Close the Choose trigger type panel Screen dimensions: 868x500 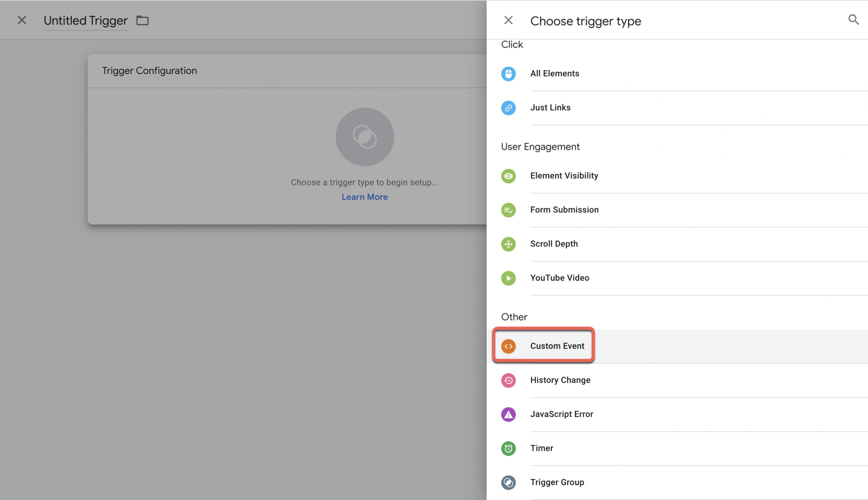[508, 20]
